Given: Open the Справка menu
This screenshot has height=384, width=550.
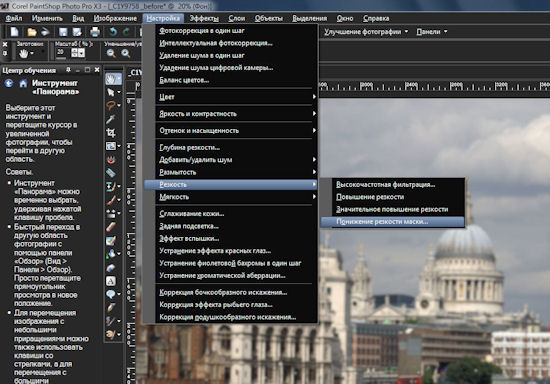Looking at the screenshot, I should (x=376, y=18).
